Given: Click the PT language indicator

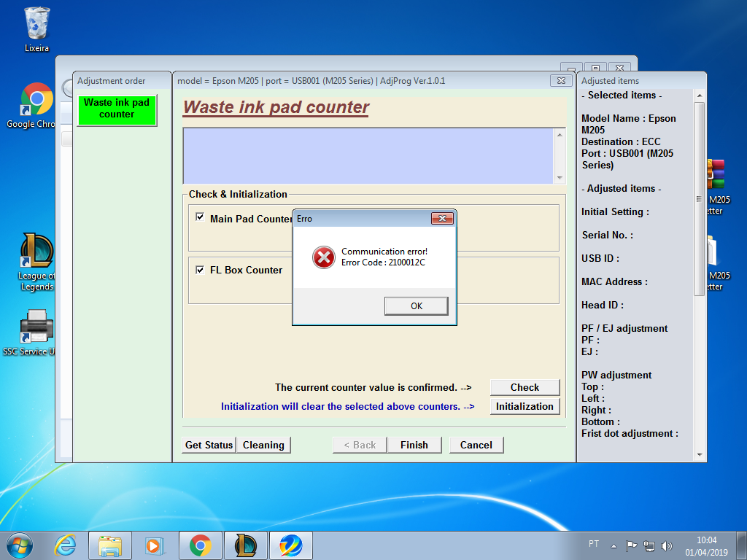Looking at the screenshot, I should coord(594,544).
